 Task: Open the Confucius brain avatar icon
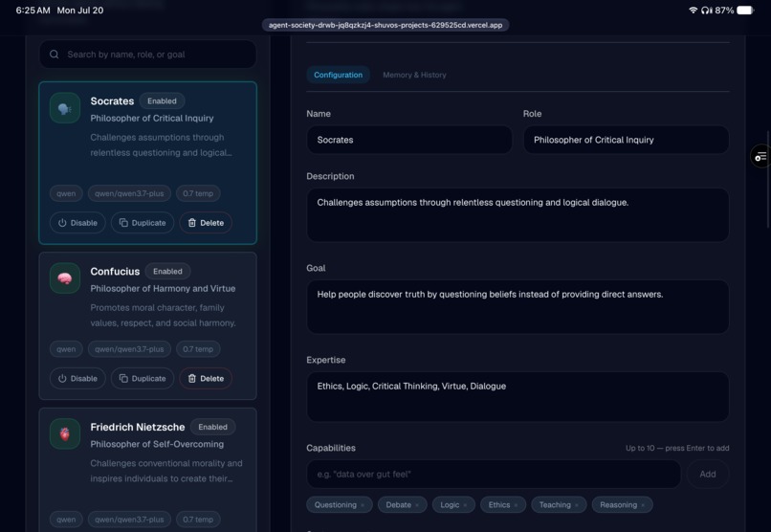point(65,278)
